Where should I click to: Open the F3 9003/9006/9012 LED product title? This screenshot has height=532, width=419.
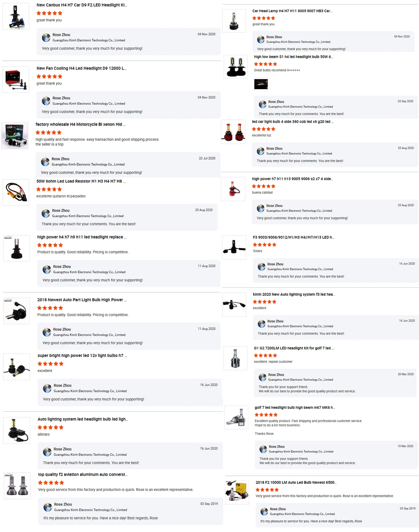(293, 237)
